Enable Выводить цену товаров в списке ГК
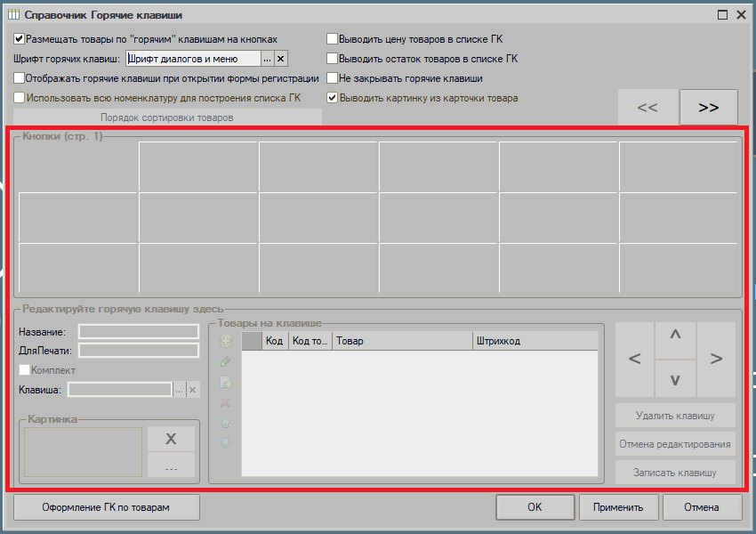 click(x=332, y=39)
